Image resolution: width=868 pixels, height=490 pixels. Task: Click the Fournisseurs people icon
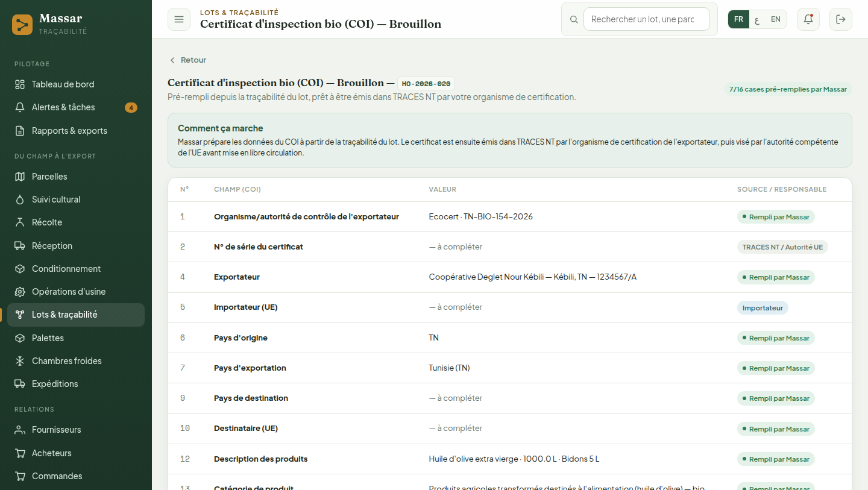pyautogui.click(x=20, y=430)
